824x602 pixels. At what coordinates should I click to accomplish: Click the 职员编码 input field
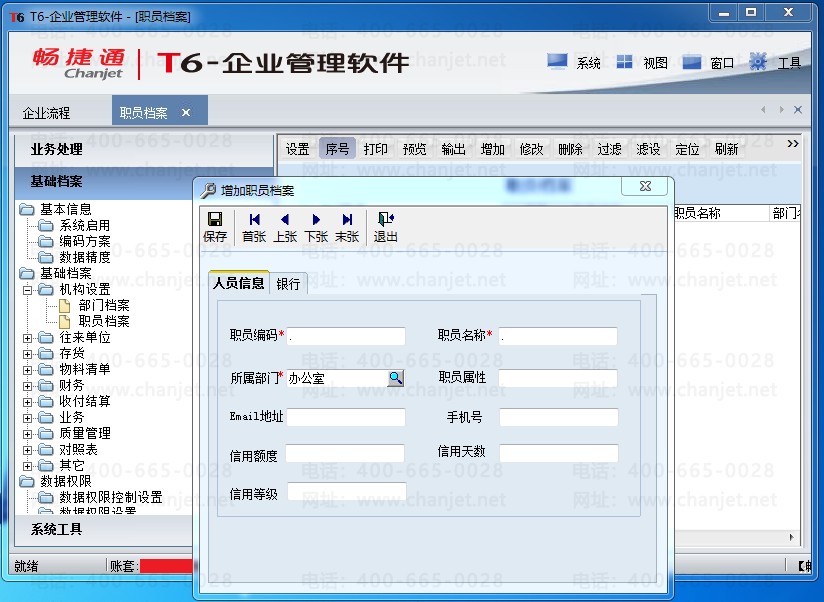346,336
